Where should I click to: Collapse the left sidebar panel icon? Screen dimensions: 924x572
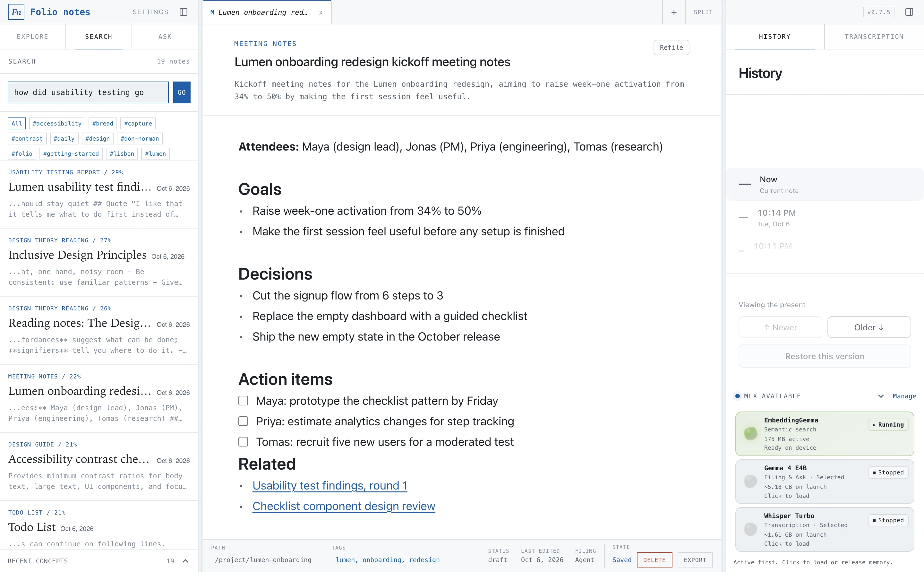(184, 12)
